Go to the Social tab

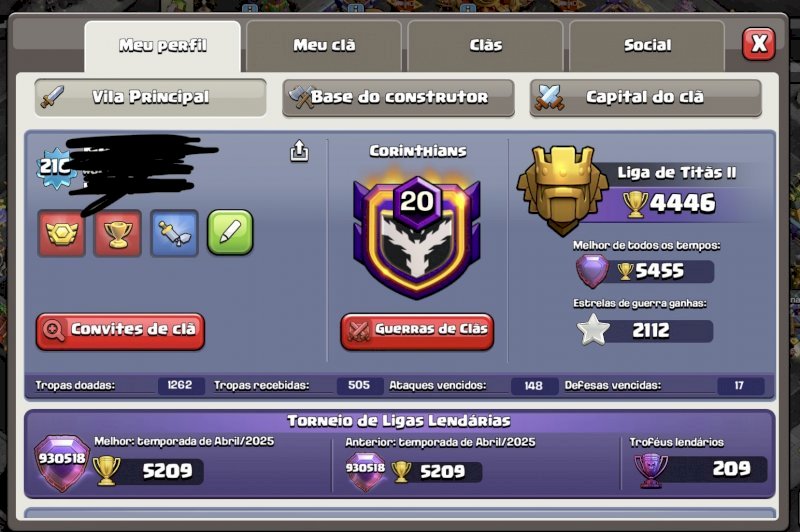647,45
